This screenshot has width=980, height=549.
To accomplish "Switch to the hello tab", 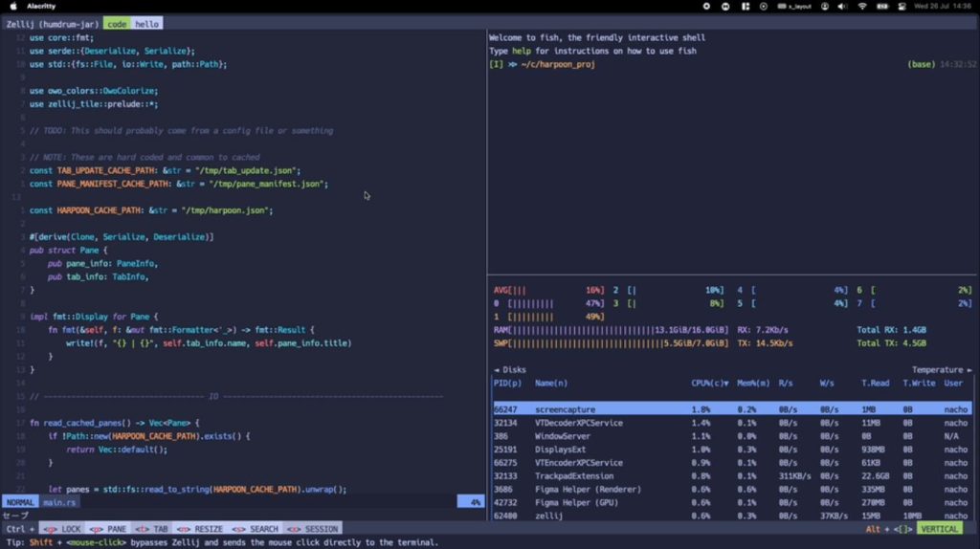I will pyautogui.click(x=146, y=24).
